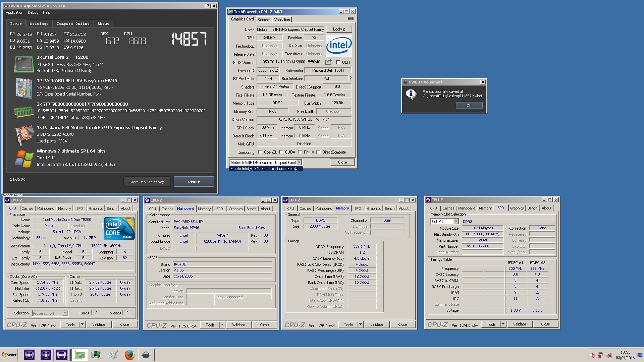This screenshot has height=362, width=644.
Task: Click the GPU Name field in GPU-Z
Action: click(x=290, y=29)
